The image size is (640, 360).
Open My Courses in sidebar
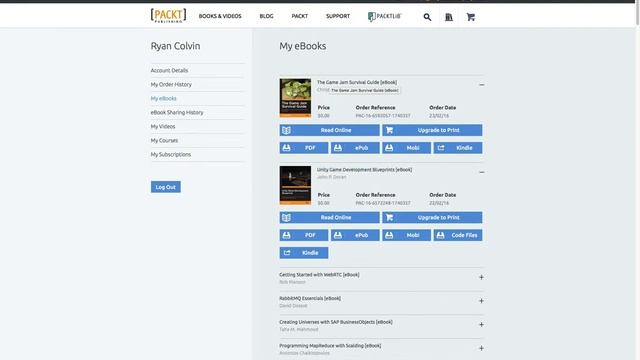point(164,140)
